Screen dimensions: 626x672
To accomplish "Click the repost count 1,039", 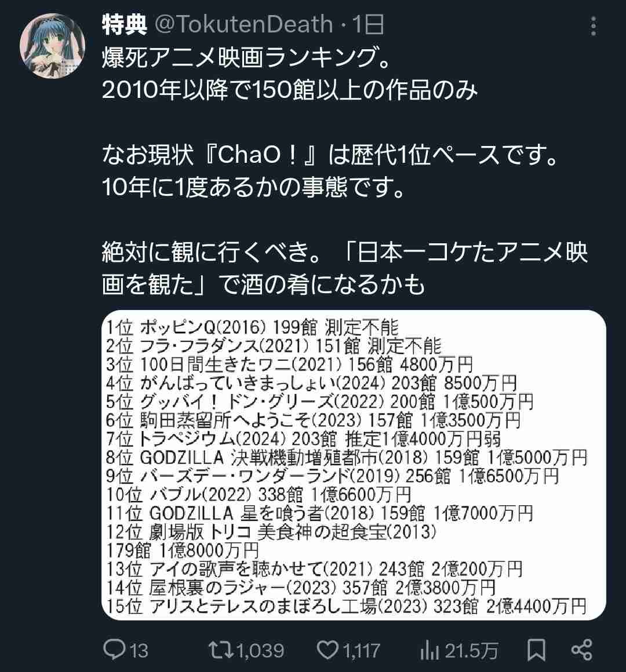I will tap(260, 651).
